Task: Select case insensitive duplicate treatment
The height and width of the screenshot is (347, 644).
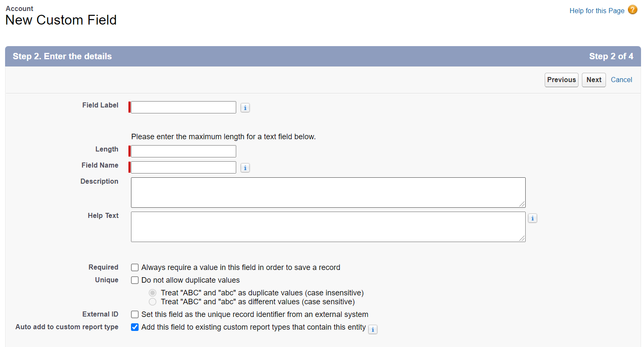Action: 152,292
